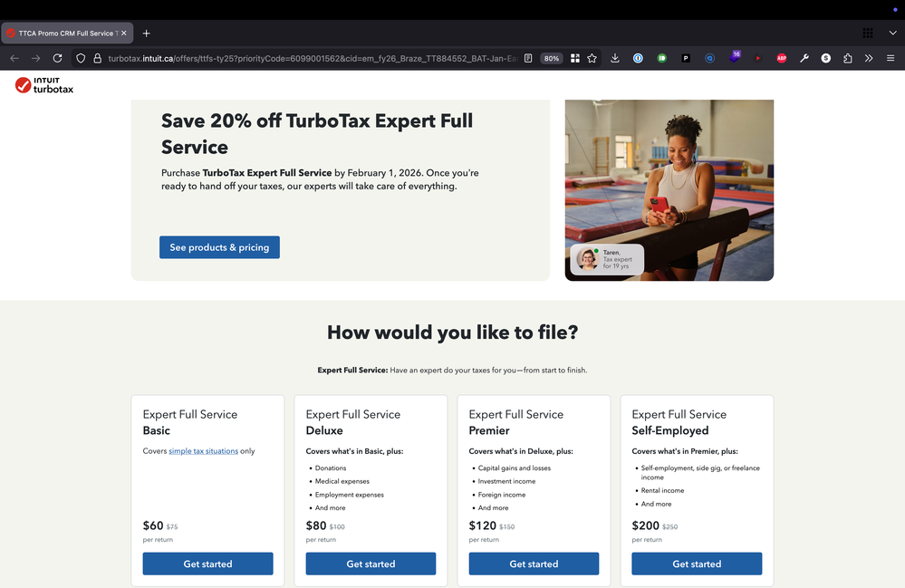Open the 1Password extension icon

point(638,58)
